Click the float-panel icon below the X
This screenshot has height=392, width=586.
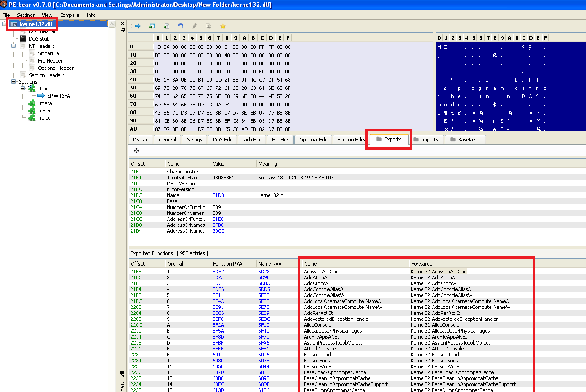tap(122, 31)
